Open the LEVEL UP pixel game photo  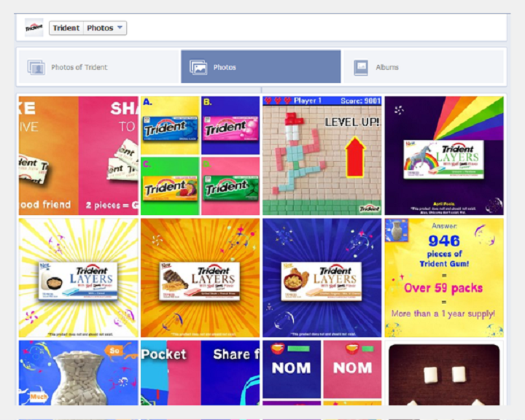322,156
